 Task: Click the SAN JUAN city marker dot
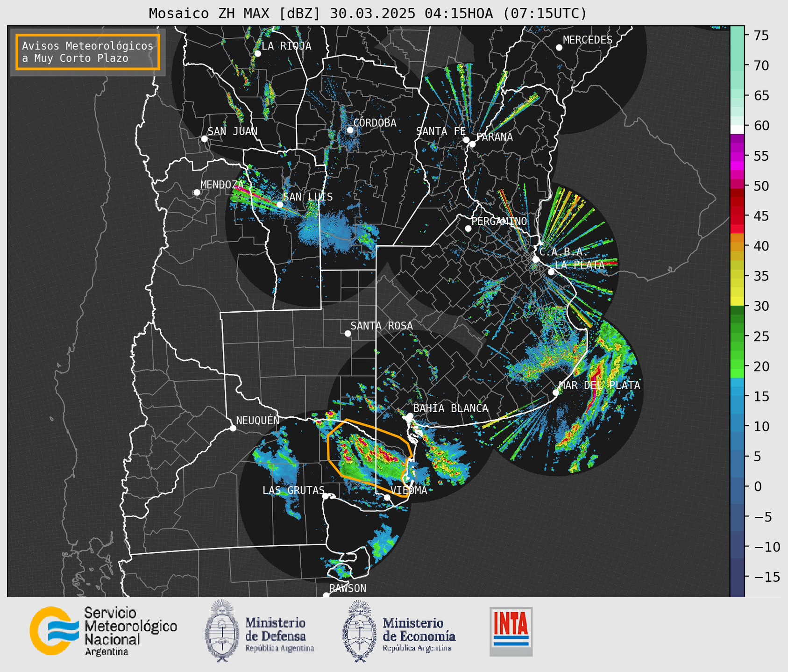click(x=204, y=139)
